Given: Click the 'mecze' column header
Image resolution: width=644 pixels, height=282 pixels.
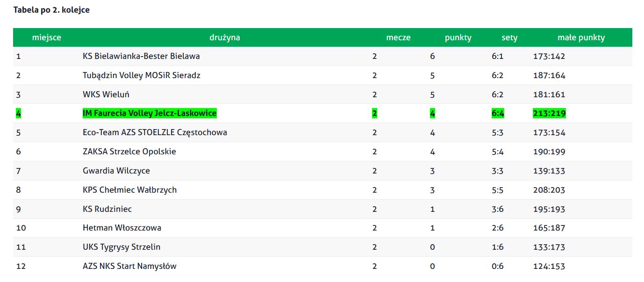Looking at the screenshot, I should tap(398, 37).
